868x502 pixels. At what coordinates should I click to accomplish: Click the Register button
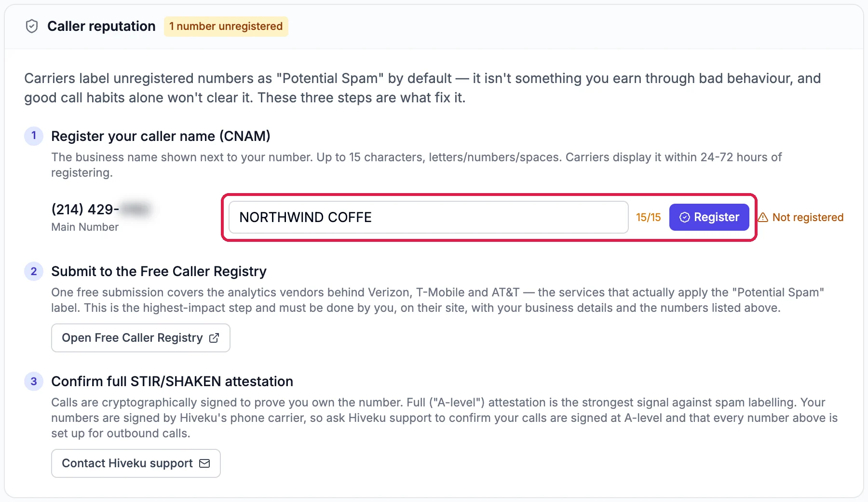709,217
